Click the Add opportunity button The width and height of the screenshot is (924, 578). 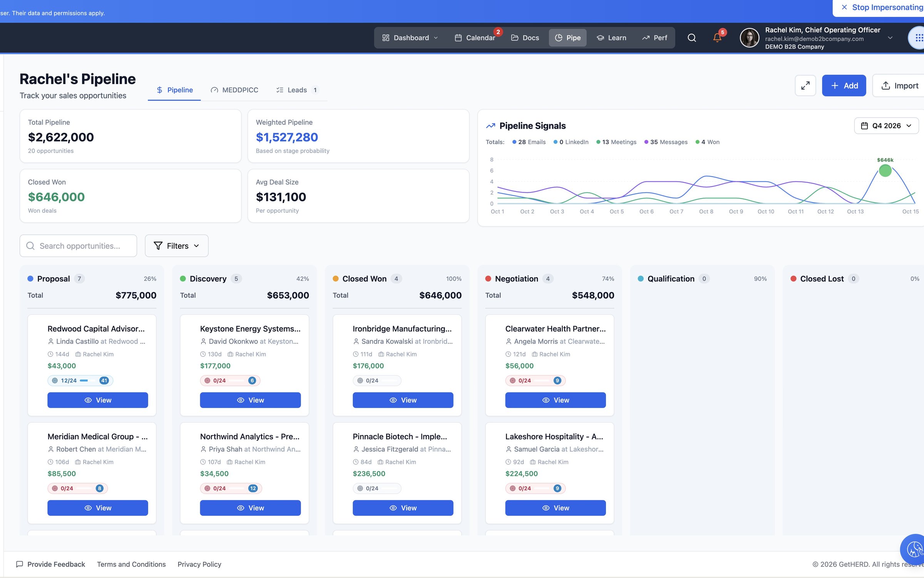(844, 86)
